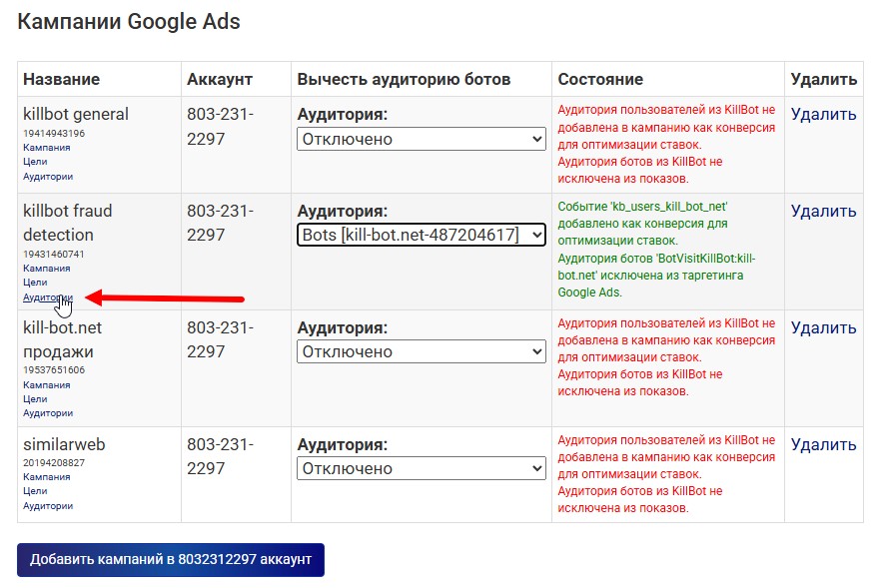Click green status text for killbot fraud detection
This screenshot has width=885, height=588.
(657, 250)
